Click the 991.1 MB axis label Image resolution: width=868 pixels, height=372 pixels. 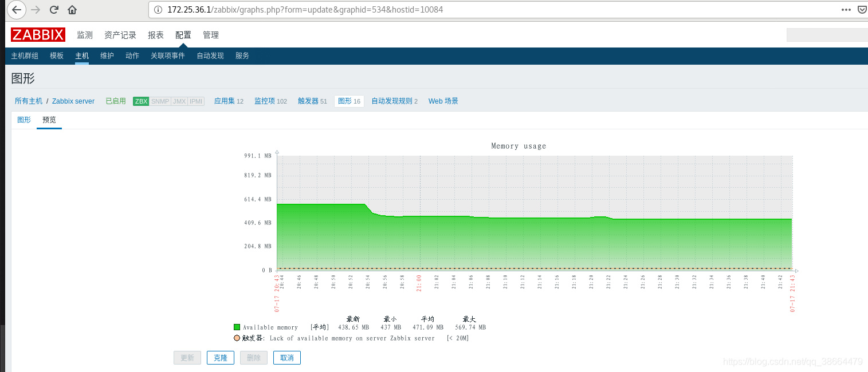pyautogui.click(x=257, y=155)
